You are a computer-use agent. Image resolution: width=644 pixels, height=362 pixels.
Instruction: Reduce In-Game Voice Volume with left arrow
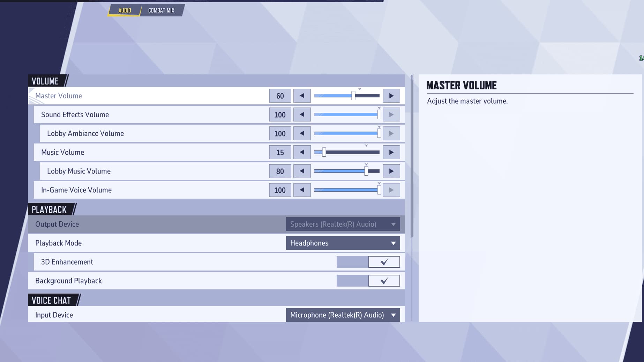(x=302, y=190)
